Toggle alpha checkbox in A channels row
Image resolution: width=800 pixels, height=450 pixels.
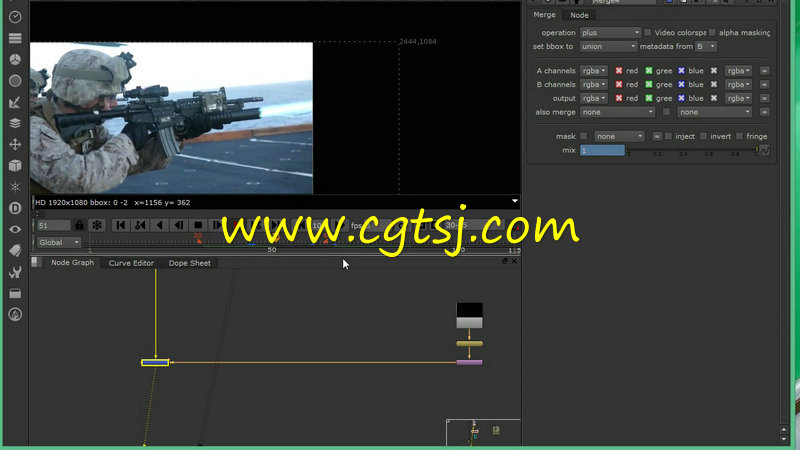pos(714,71)
